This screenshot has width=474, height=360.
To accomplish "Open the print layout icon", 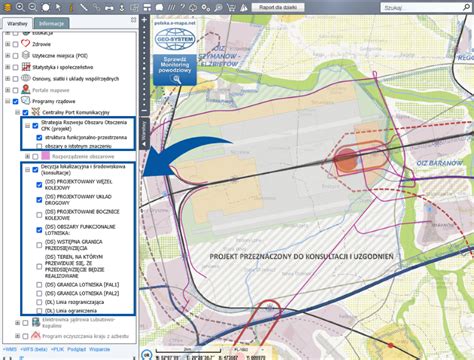I will [x=147, y=7].
